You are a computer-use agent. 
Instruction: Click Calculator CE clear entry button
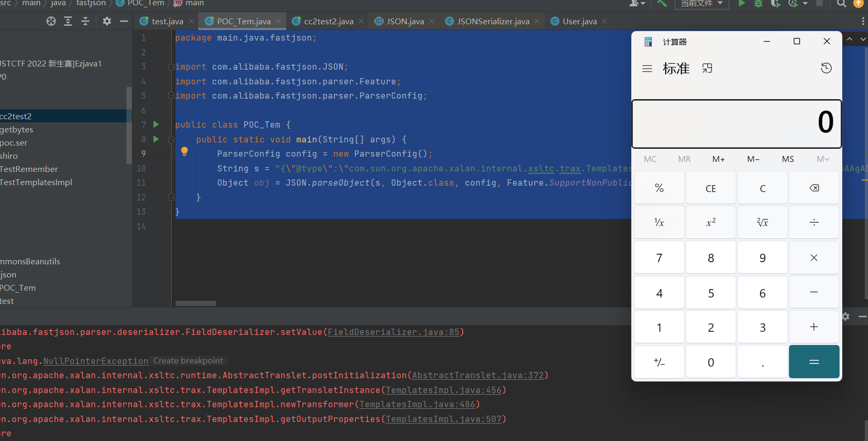pyautogui.click(x=710, y=188)
